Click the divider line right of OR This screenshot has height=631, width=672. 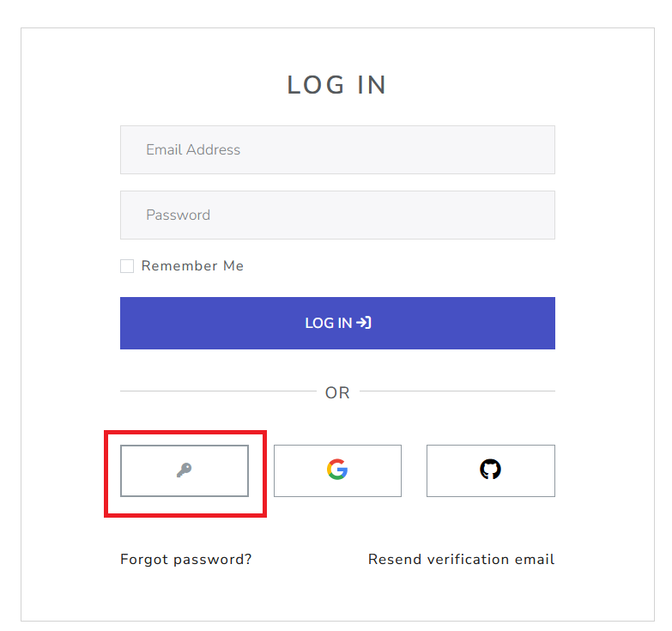click(457, 391)
